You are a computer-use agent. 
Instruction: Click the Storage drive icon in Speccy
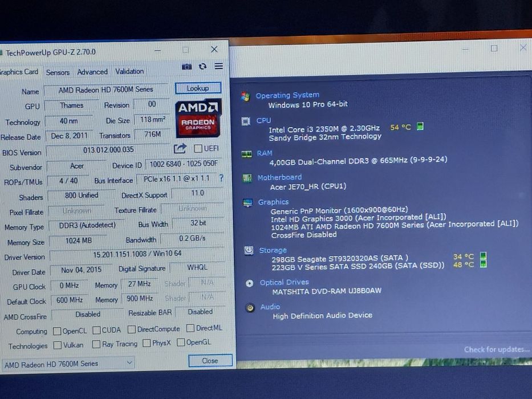(249, 250)
